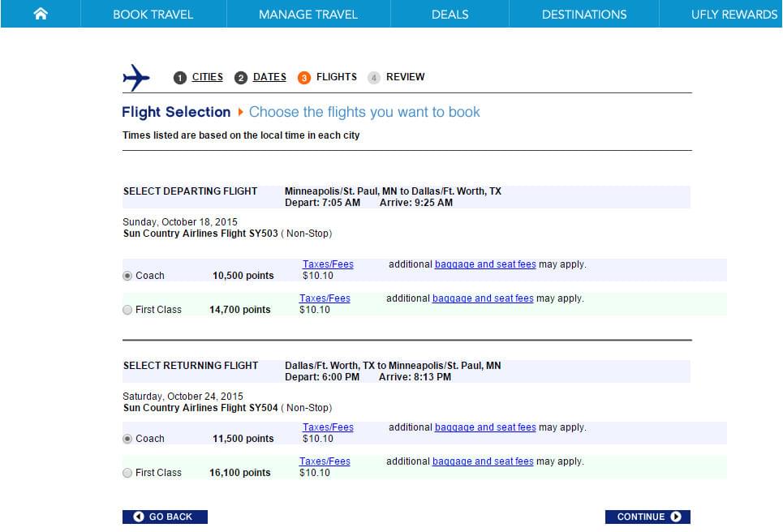Click the Depart: 7:05 AM time

[323, 203]
